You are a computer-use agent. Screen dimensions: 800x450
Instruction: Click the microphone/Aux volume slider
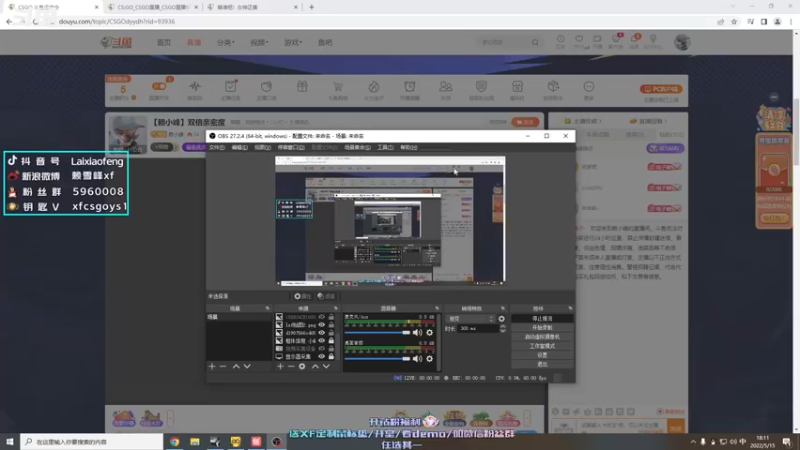coord(378,333)
